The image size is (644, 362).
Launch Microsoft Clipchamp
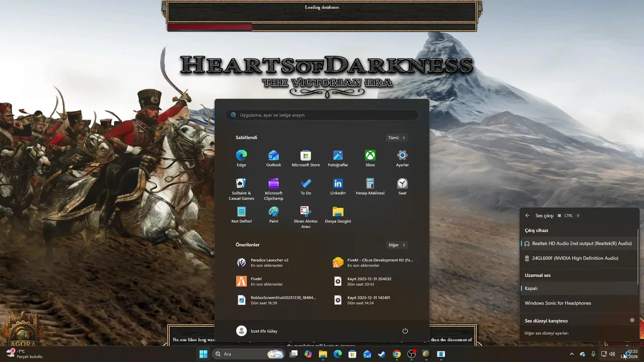click(274, 189)
